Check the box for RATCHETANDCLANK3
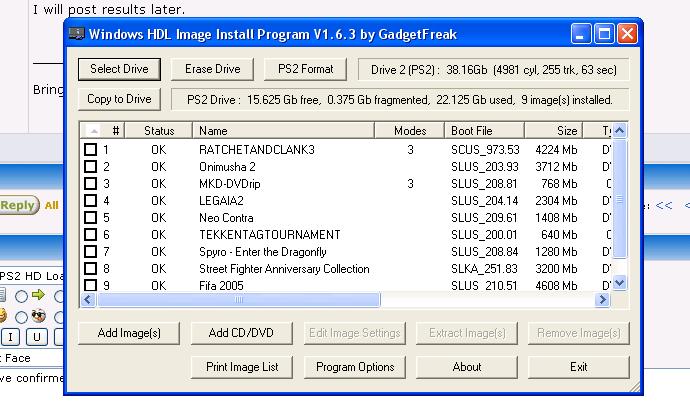This screenshot has height=409, width=690. (x=90, y=150)
